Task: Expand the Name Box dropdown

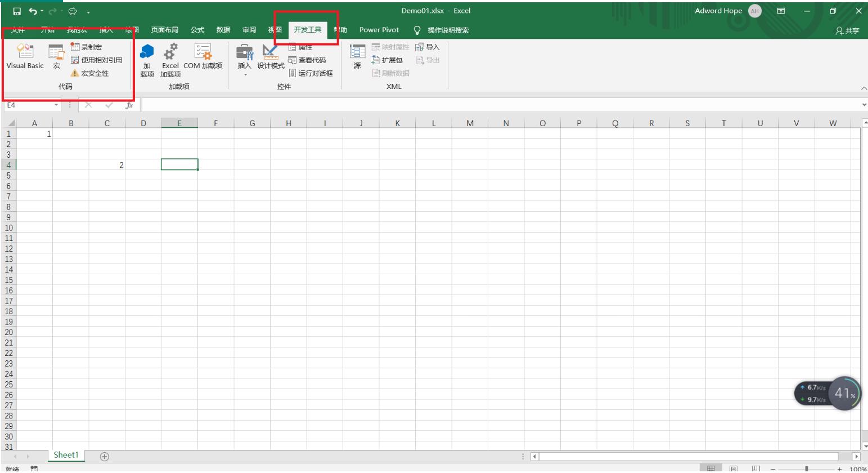Action: 56,105
